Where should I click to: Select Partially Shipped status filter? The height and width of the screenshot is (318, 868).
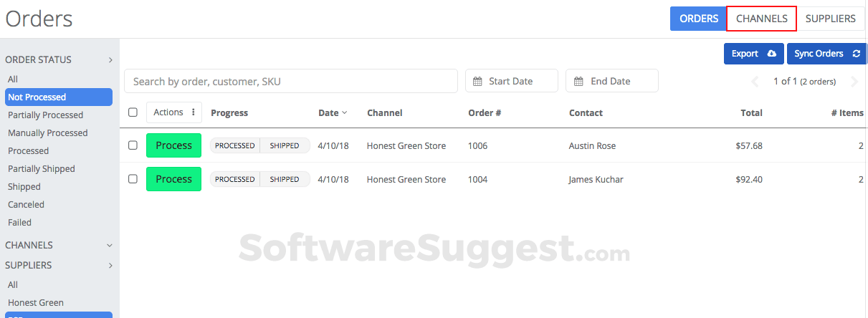point(42,169)
